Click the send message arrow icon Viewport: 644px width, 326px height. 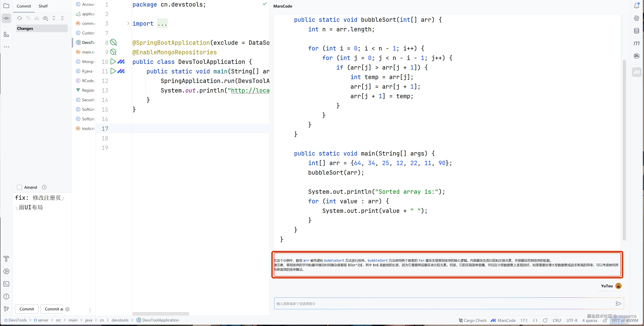[x=618, y=304]
